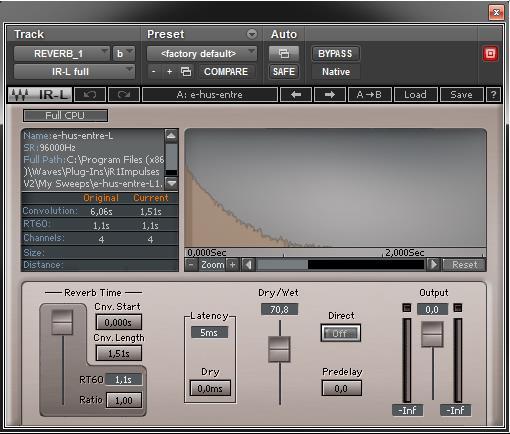
Task: Click the Native label
Action: tap(336, 72)
